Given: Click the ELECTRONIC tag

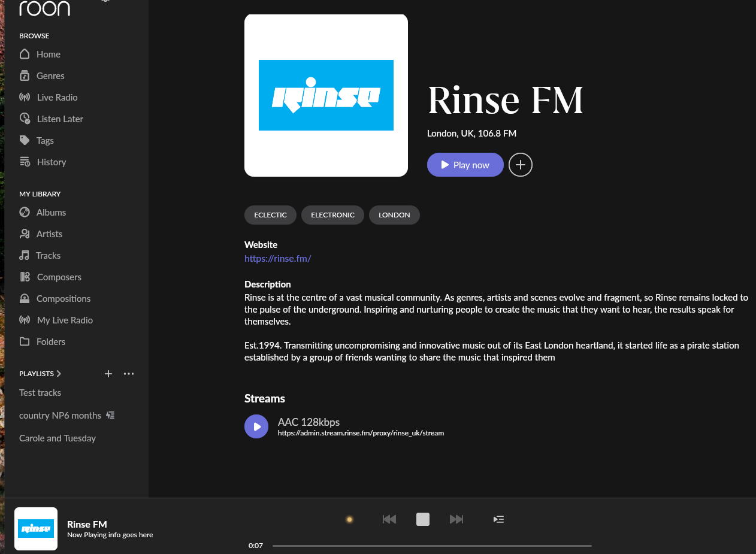Looking at the screenshot, I should click(x=332, y=215).
